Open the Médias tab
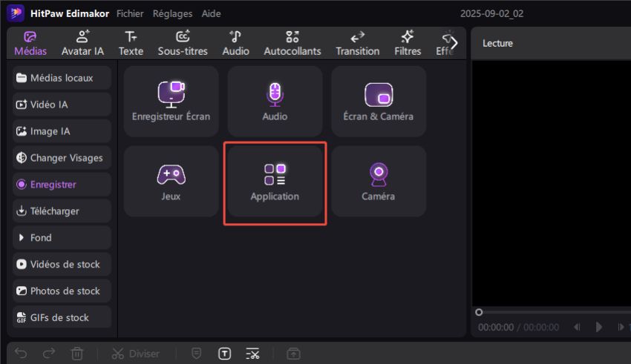This screenshot has height=364, width=631. [x=30, y=44]
